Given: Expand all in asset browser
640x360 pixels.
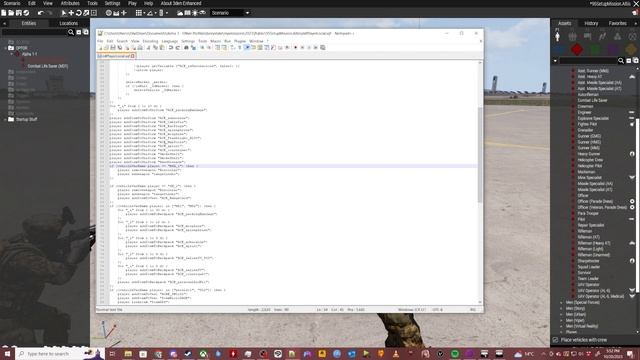Looking at the screenshot, I should tap(636, 61).
